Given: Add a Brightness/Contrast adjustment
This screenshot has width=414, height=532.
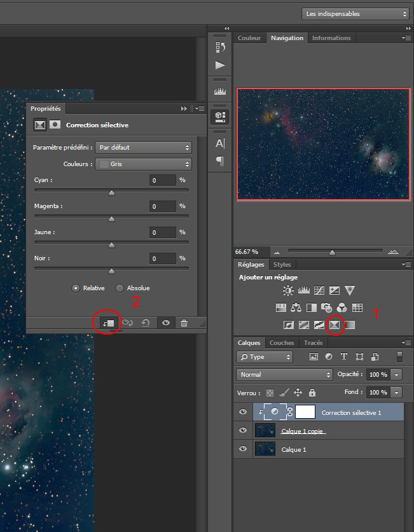Looking at the screenshot, I should 288,290.
